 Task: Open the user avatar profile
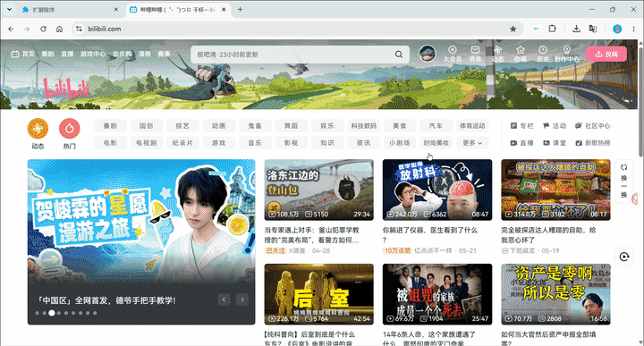(428, 54)
